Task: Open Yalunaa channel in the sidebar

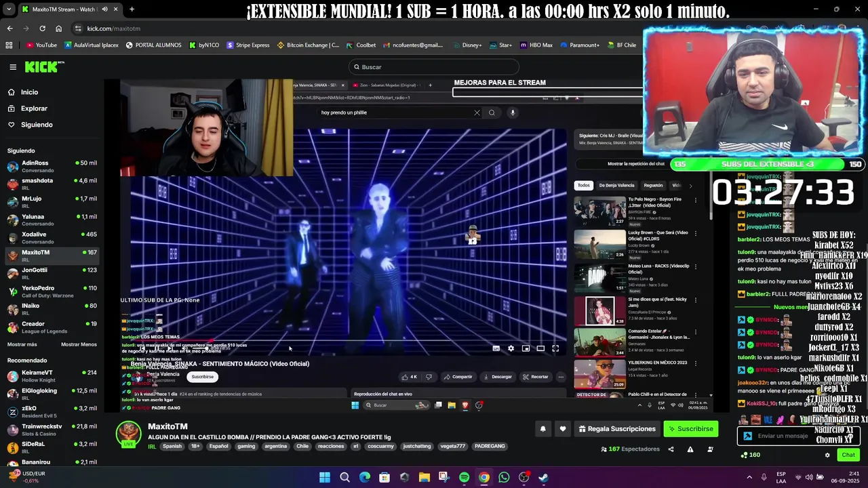Action: pyautogui.click(x=52, y=220)
